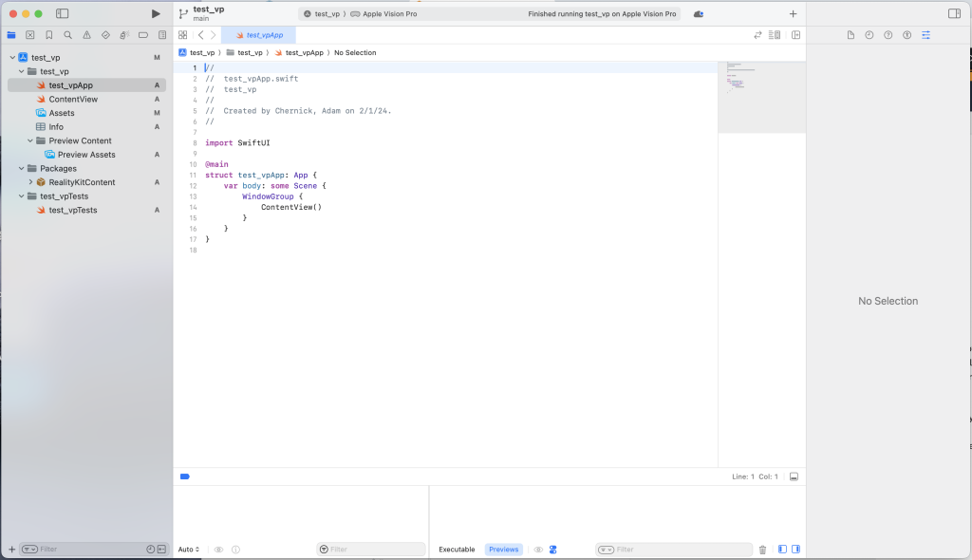
Task: Click the navigator Filter field
Action: pyautogui.click(x=85, y=550)
